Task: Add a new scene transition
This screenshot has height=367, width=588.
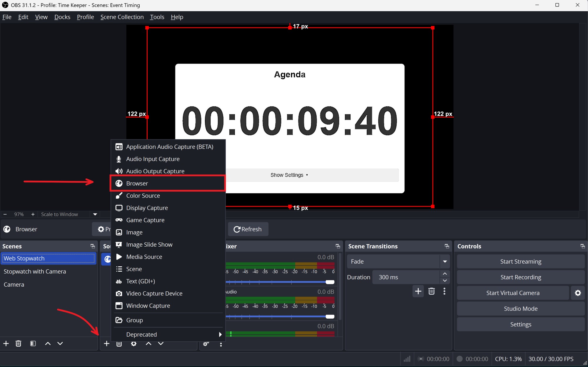Action: 418,291
